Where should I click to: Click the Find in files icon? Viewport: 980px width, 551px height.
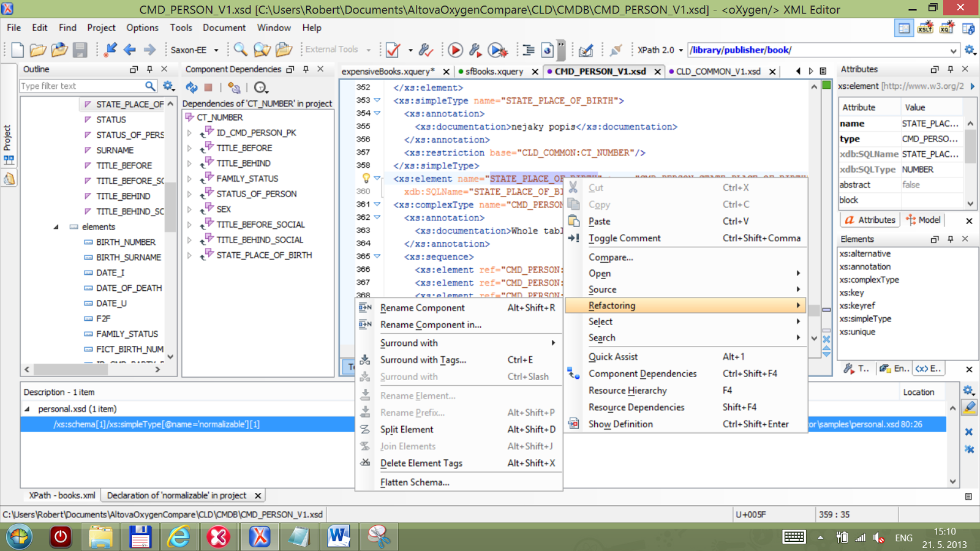point(262,50)
